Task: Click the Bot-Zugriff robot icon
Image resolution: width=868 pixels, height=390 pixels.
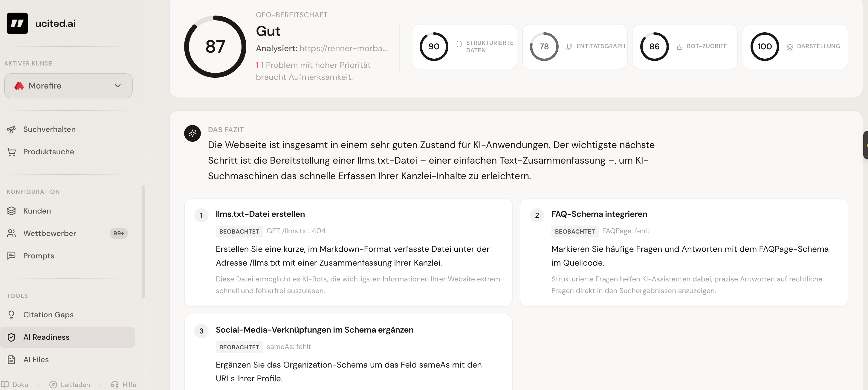Action: pos(680,47)
